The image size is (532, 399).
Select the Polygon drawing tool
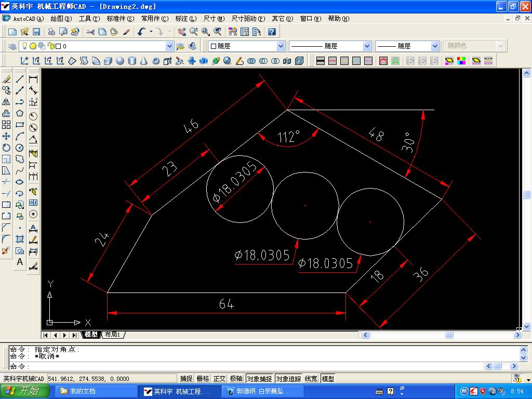point(20,113)
